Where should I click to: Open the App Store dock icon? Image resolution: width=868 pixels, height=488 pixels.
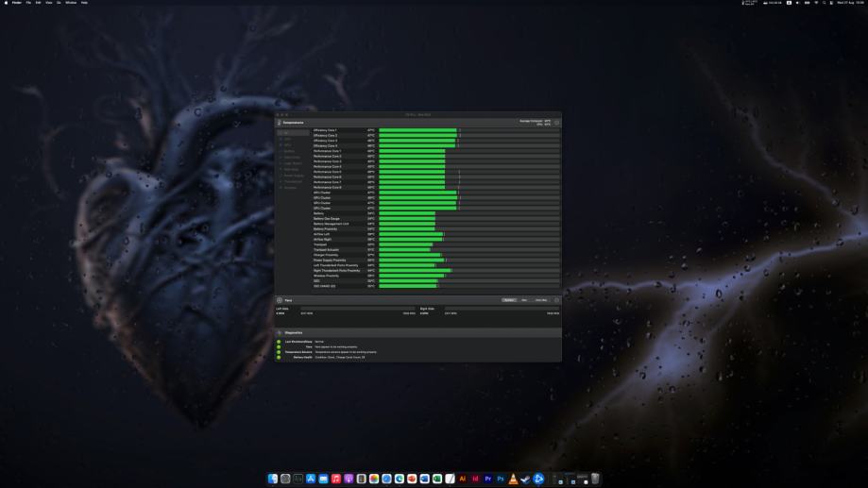(x=311, y=480)
